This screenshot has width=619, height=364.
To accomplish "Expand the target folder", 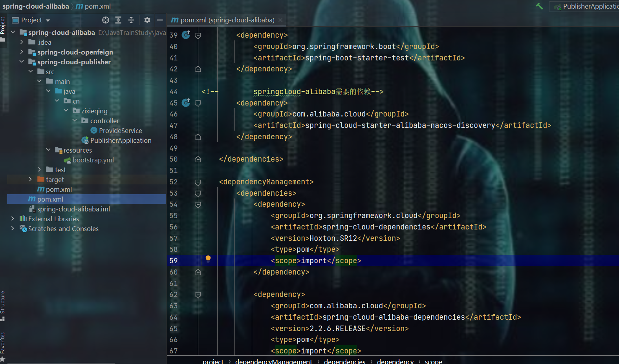I will click(31, 179).
